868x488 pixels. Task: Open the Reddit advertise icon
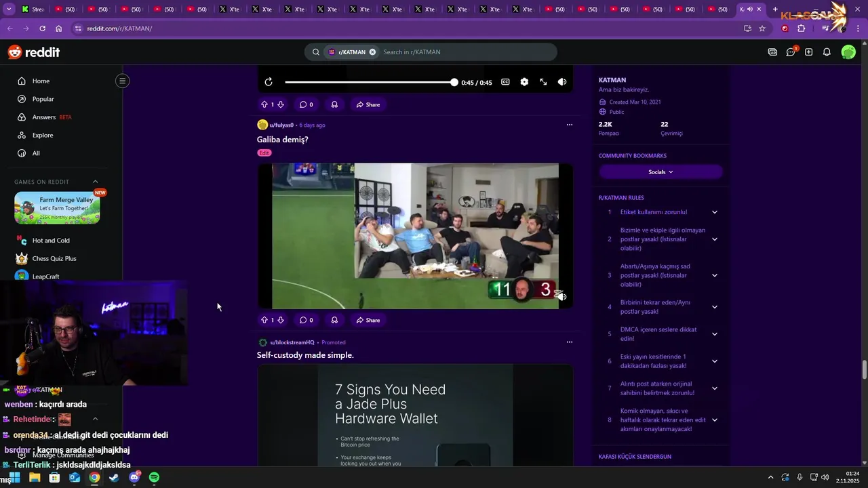[x=772, y=52]
